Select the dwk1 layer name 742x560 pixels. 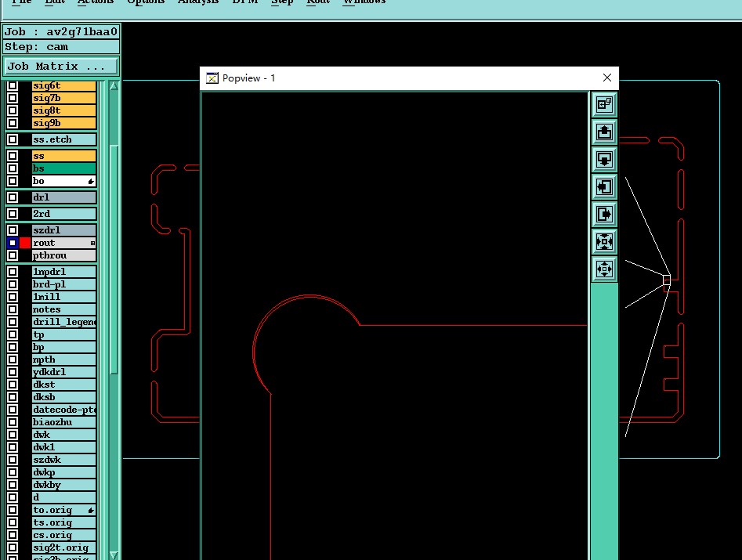point(64,447)
